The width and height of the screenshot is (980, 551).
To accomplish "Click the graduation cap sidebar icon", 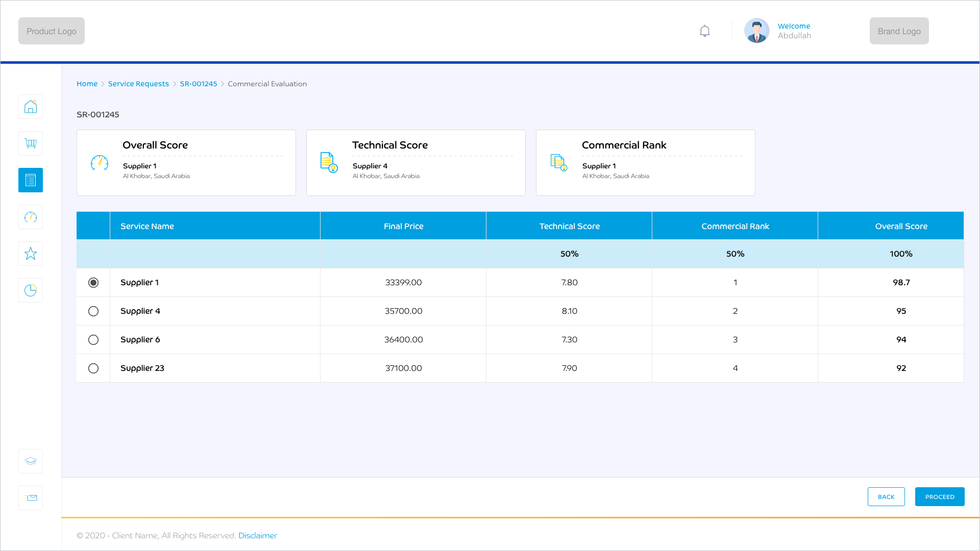I will pos(31,461).
